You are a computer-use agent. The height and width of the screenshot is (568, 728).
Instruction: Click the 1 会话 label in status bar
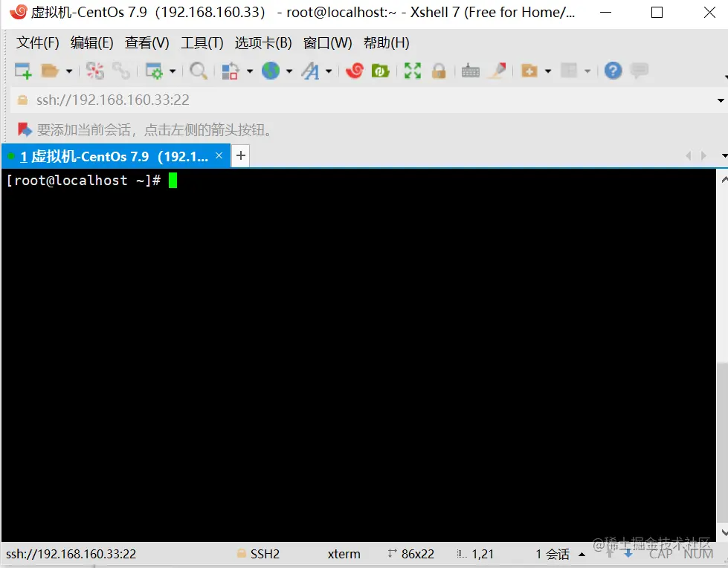tap(553, 554)
